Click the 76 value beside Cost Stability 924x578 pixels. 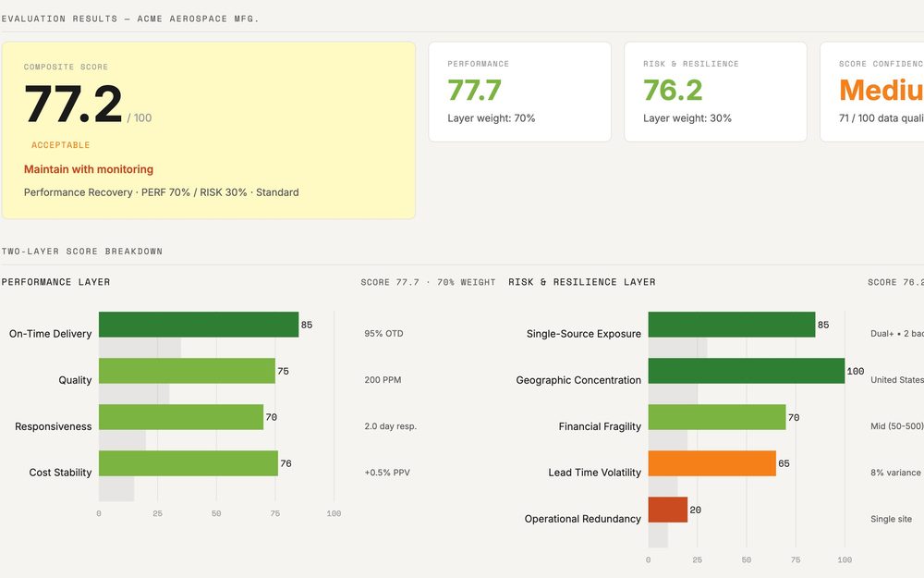coord(286,463)
